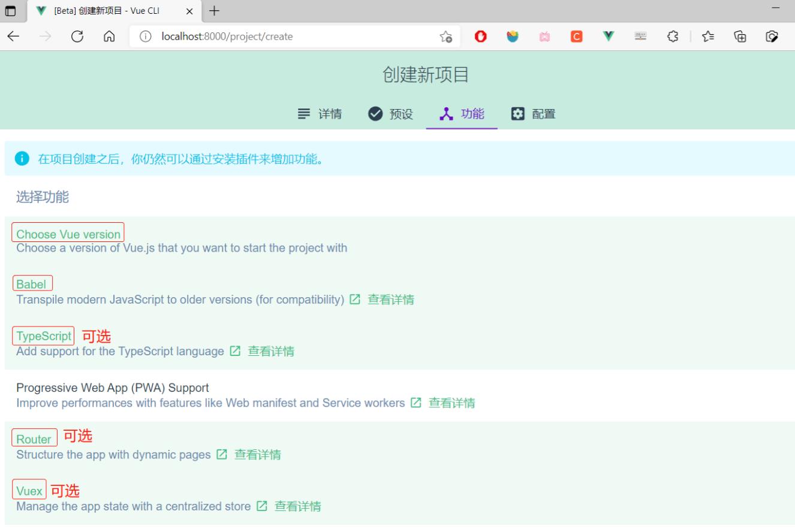Open the Favorites list panel
Image resolution: width=795 pixels, height=532 pixels.
709,37
